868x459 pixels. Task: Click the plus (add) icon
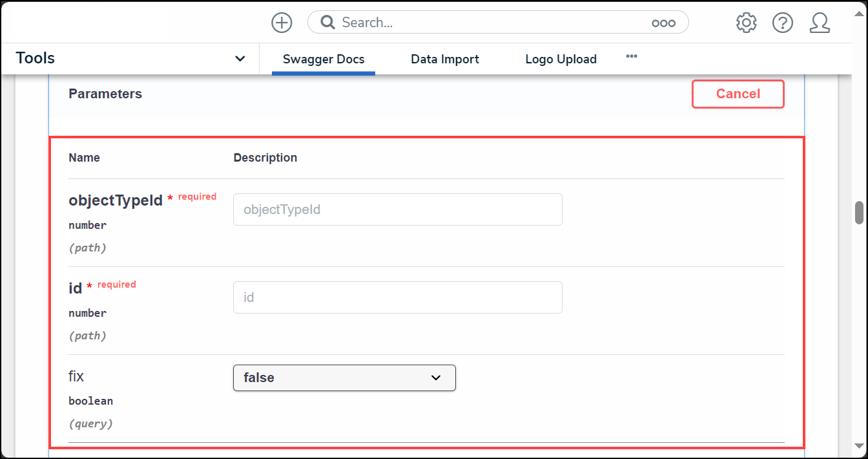(x=282, y=23)
